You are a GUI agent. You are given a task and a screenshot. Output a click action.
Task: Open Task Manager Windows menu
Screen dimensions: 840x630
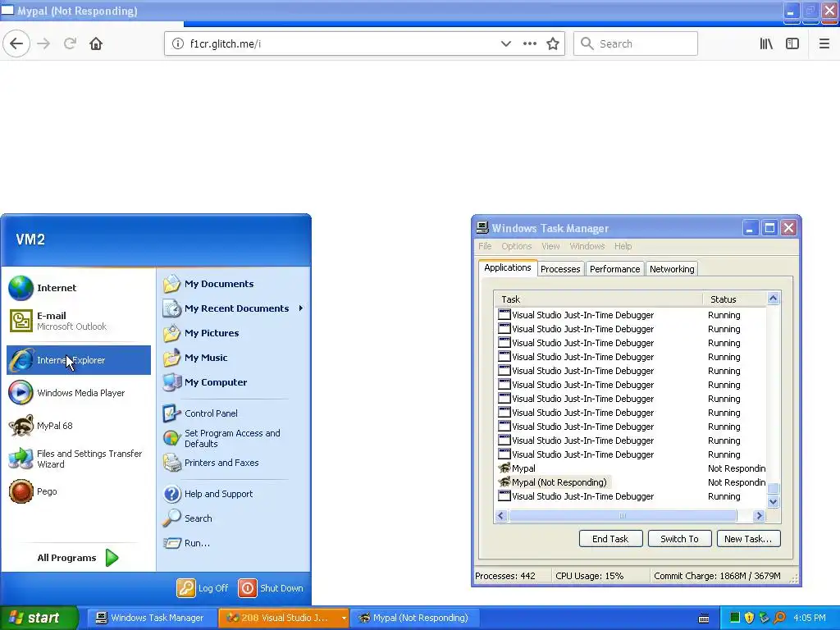click(x=587, y=246)
